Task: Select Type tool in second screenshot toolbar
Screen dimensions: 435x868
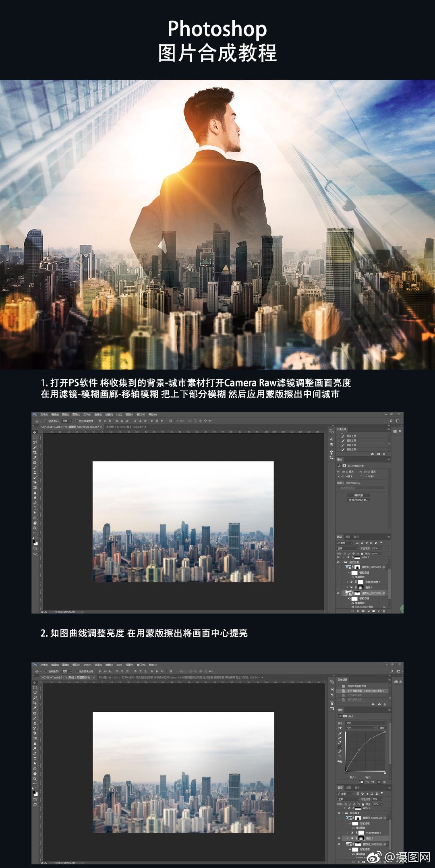Action: (x=35, y=758)
